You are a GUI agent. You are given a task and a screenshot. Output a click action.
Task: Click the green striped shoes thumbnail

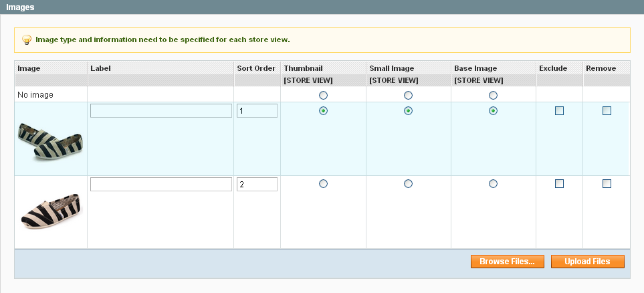pyautogui.click(x=51, y=140)
